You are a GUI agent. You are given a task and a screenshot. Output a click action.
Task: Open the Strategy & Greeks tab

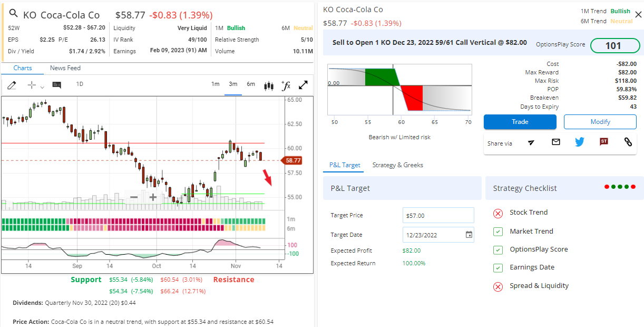(x=398, y=165)
